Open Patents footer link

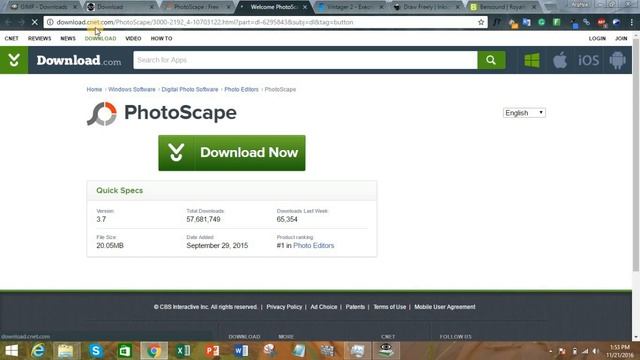(355, 307)
